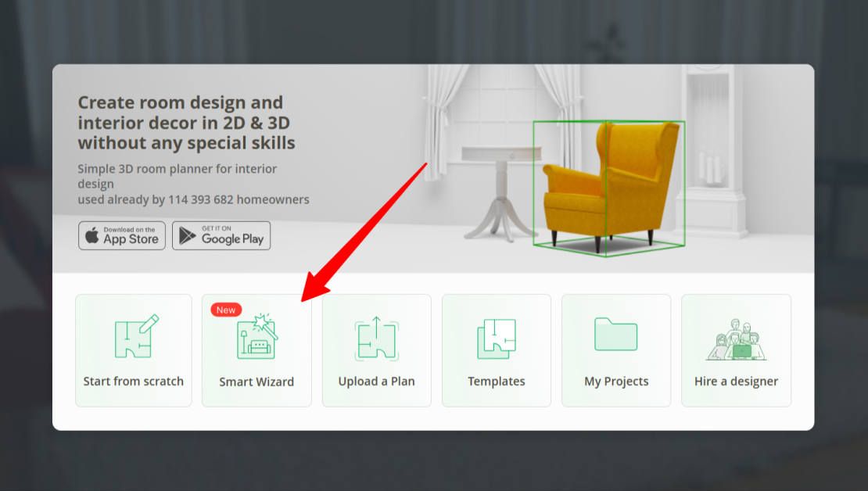
Task: Click the headline about room design in 2D & 3D
Action: pos(187,122)
